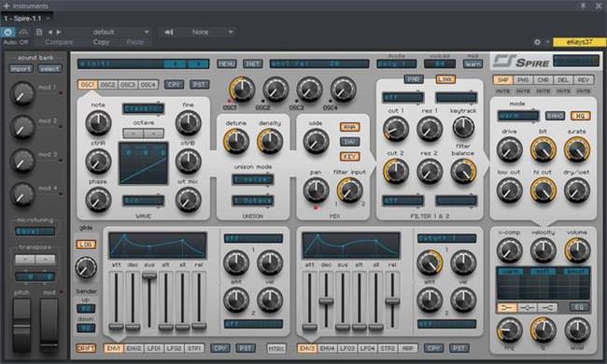Open the unison mode selector
Screen dimensions: 607x364
[253, 179]
